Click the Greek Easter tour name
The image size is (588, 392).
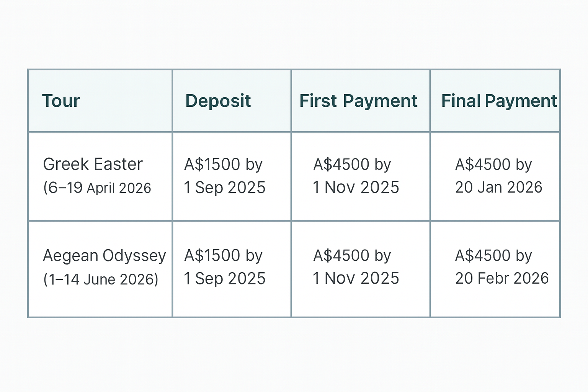[93, 164]
